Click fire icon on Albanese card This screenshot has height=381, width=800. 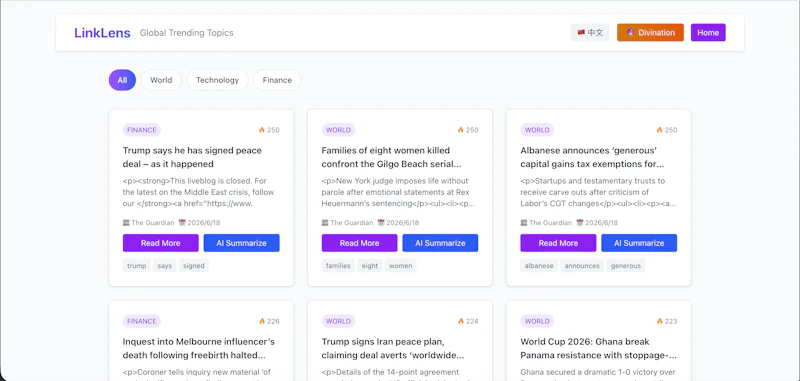click(659, 130)
